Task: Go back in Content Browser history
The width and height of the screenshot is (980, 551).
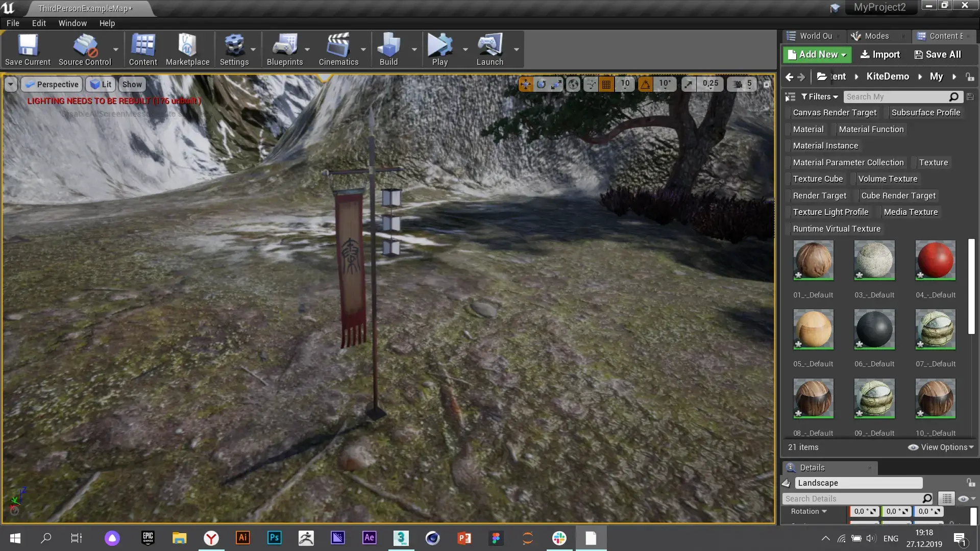Action: [789, 77]
